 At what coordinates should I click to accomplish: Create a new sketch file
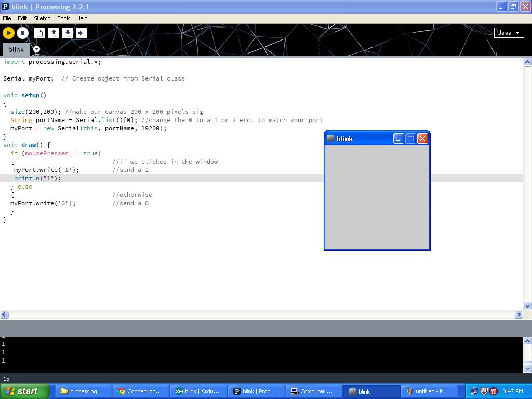point(39,33)
